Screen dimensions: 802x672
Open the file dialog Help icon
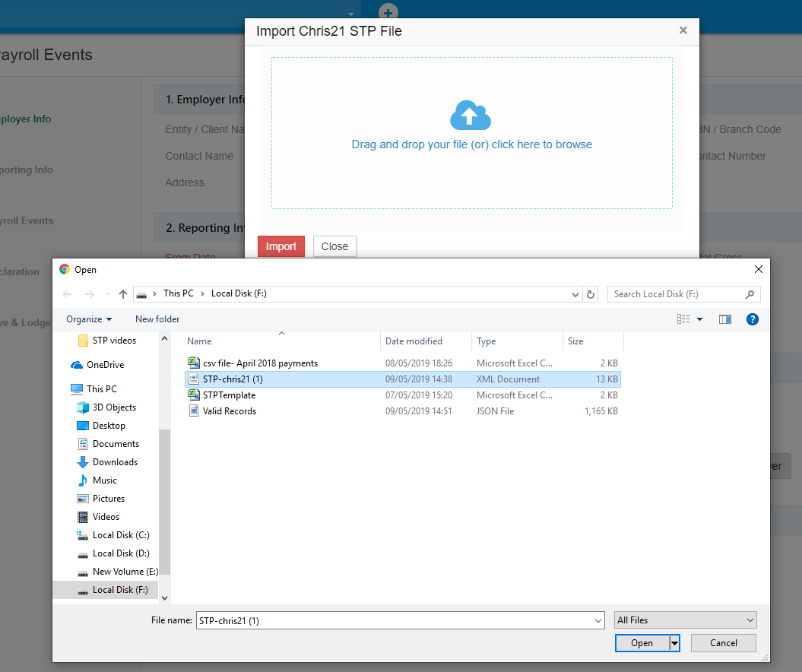(752, 319)
